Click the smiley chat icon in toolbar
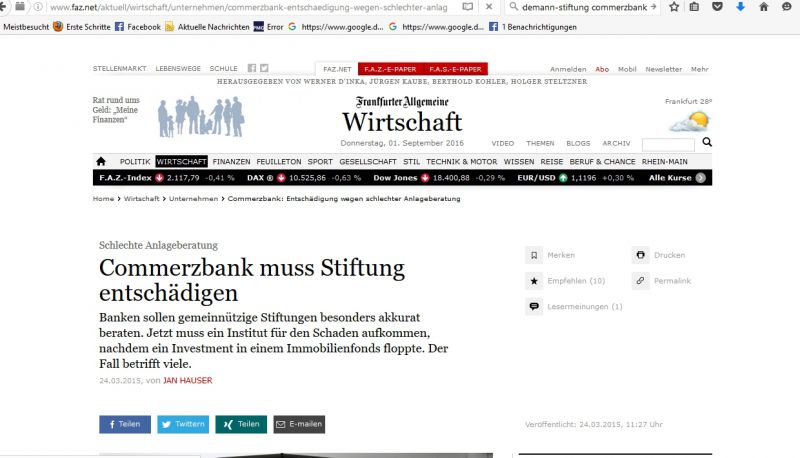Screen dimensions: 800x458 (x=787, y=7)
